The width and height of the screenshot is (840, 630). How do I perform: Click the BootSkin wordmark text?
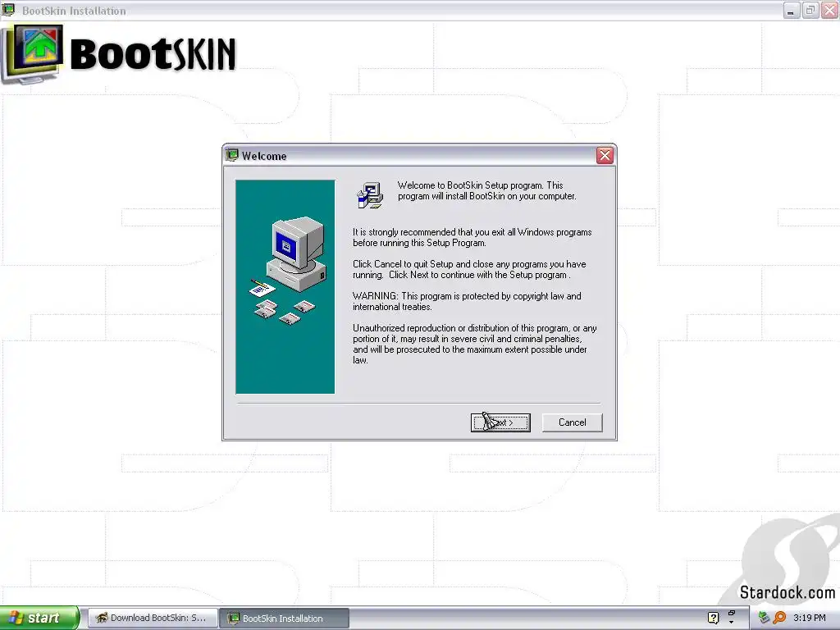(153, 54)
